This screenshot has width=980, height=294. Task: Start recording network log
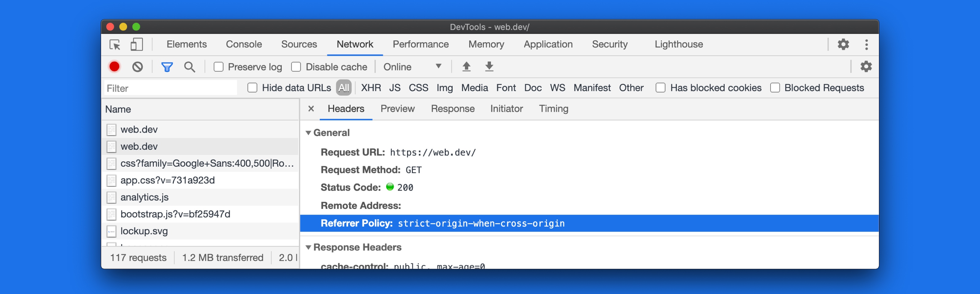(x=114, y=66)
